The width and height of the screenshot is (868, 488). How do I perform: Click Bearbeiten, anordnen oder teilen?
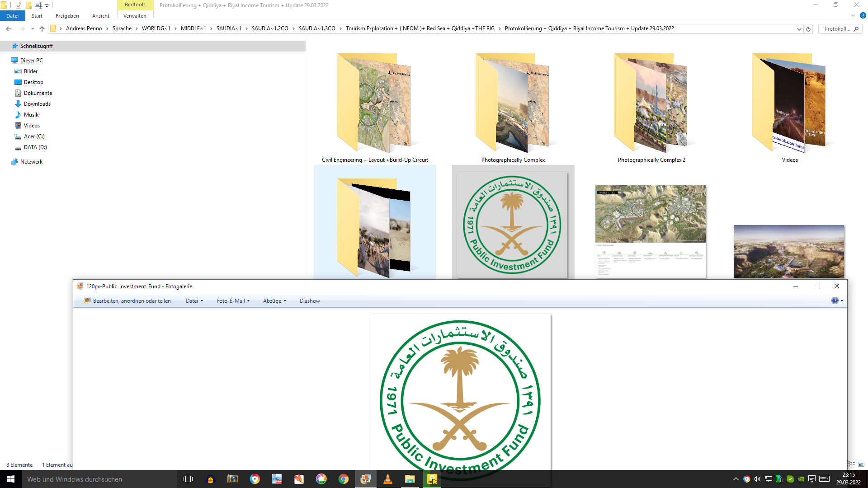(x=127, y=301)
